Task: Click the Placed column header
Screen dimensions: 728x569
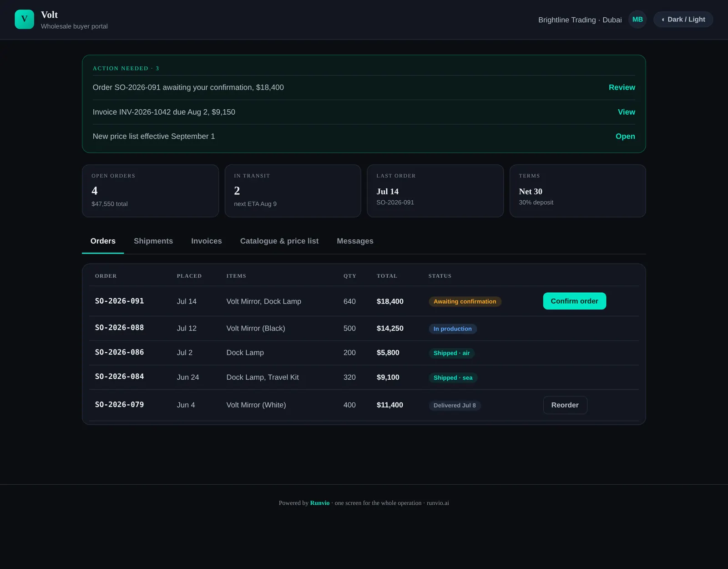Action: [x=189, y=276]
